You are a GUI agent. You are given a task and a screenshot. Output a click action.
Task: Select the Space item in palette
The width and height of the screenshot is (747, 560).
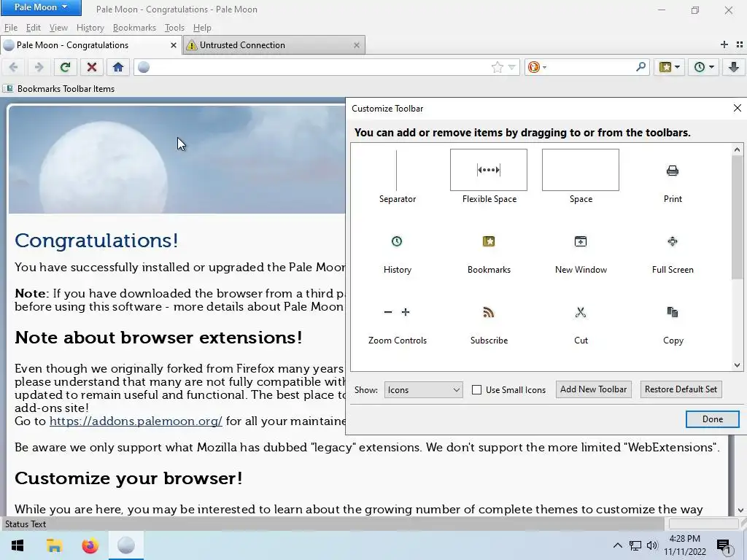point(581,176)
